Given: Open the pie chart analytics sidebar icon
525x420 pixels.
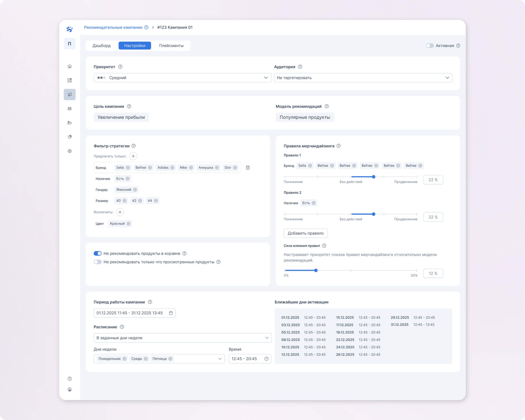Looking at the screenshot, I should point(70,137).
